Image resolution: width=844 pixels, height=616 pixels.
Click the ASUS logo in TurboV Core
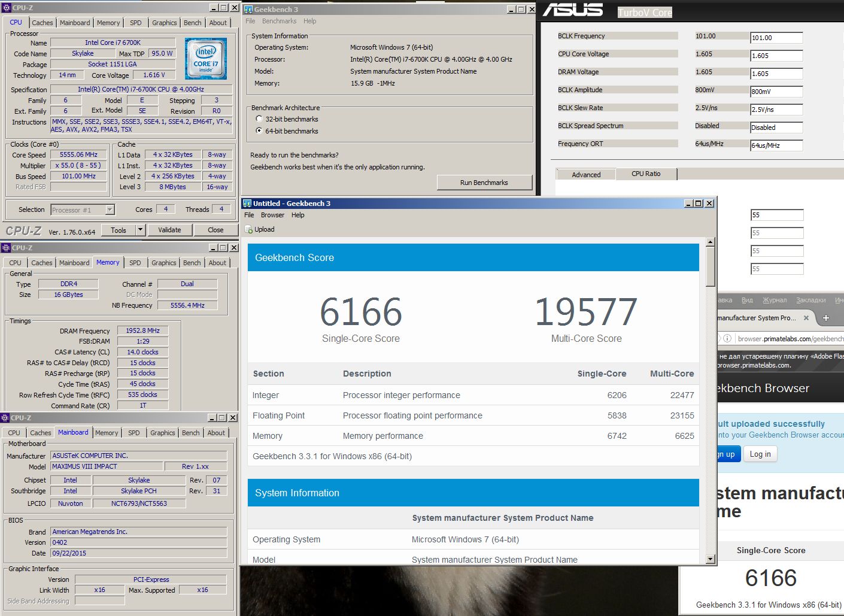(x=573, y=10)
